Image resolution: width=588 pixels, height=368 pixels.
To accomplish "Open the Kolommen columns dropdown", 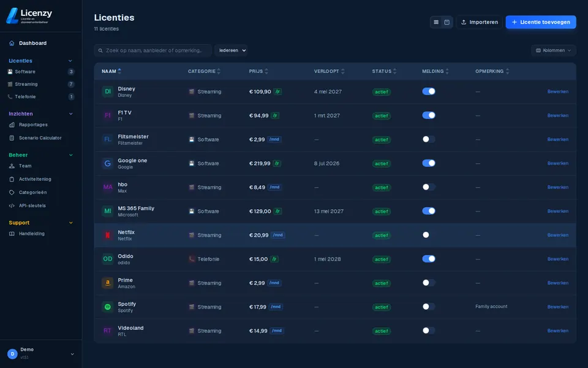I will coord(554,50).
